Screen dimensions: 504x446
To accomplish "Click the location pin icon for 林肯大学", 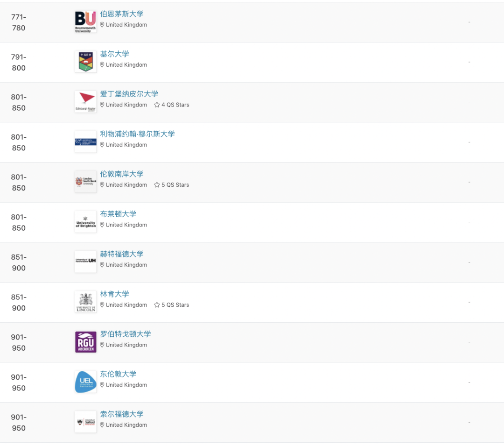I will 102,305.
